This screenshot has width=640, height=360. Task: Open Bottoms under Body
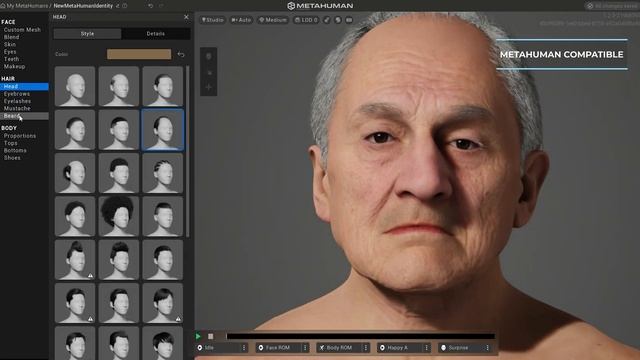click(15, 151)
